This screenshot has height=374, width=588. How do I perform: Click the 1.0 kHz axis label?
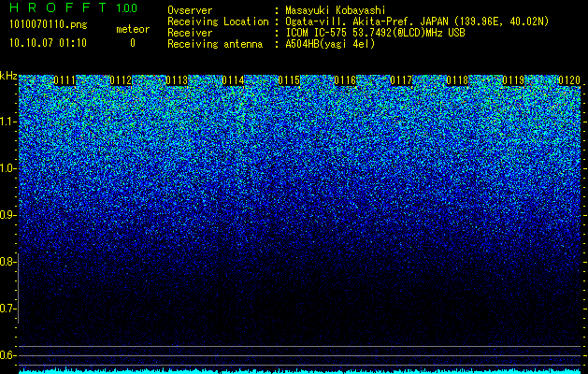pyautogui.click(x=7, y=169)
